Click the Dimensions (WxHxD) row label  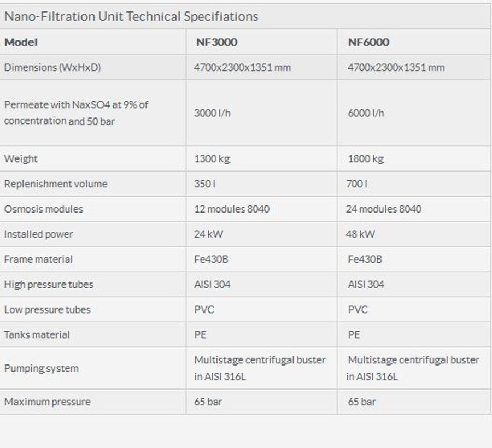(52, 68)
